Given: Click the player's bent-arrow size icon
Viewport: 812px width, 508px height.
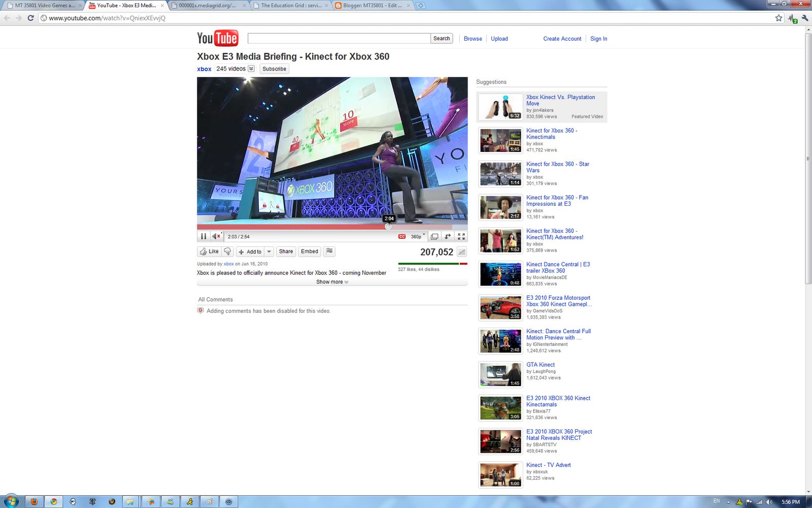Looking at the screenshot, I should coord(448,237).
